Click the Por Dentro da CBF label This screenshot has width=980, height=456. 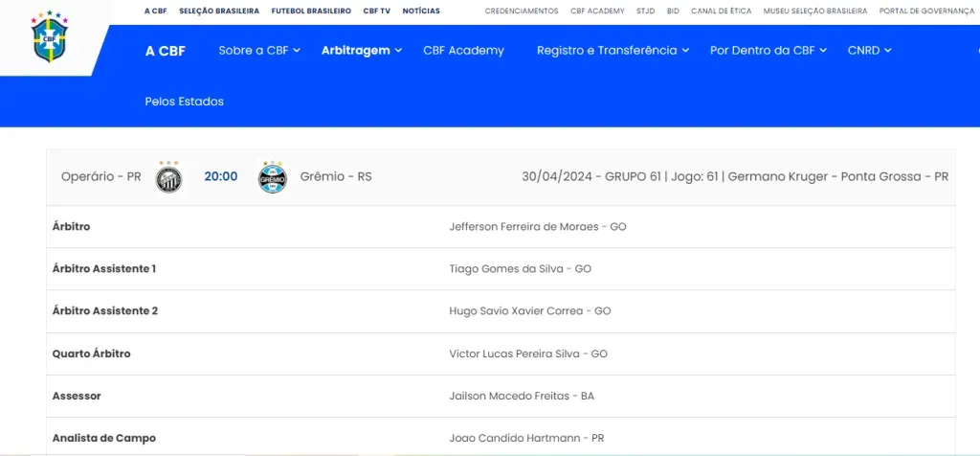(763, 51)
